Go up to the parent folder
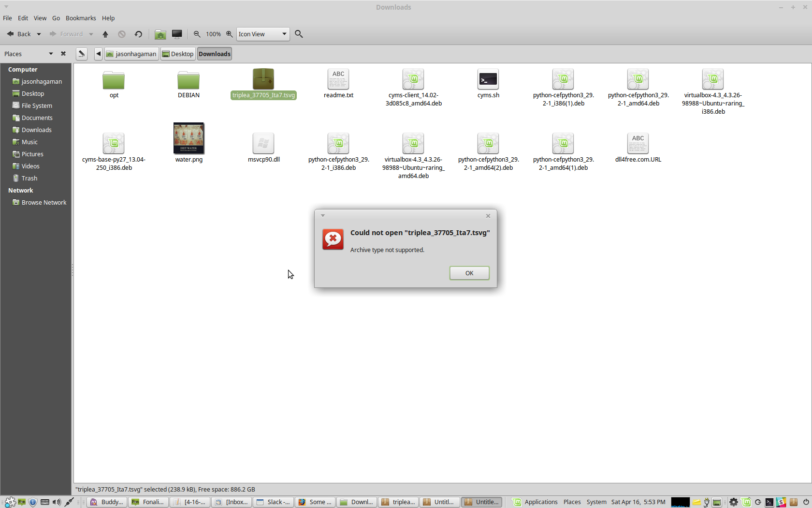Image resolution: width=812 pixels, height=508 pixels. [105, 34]
